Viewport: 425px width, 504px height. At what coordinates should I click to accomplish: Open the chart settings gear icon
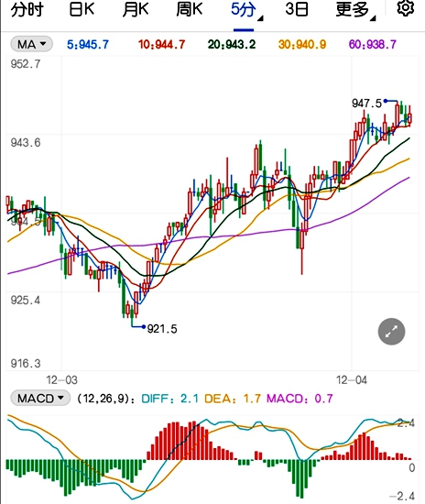click(405, 8)
